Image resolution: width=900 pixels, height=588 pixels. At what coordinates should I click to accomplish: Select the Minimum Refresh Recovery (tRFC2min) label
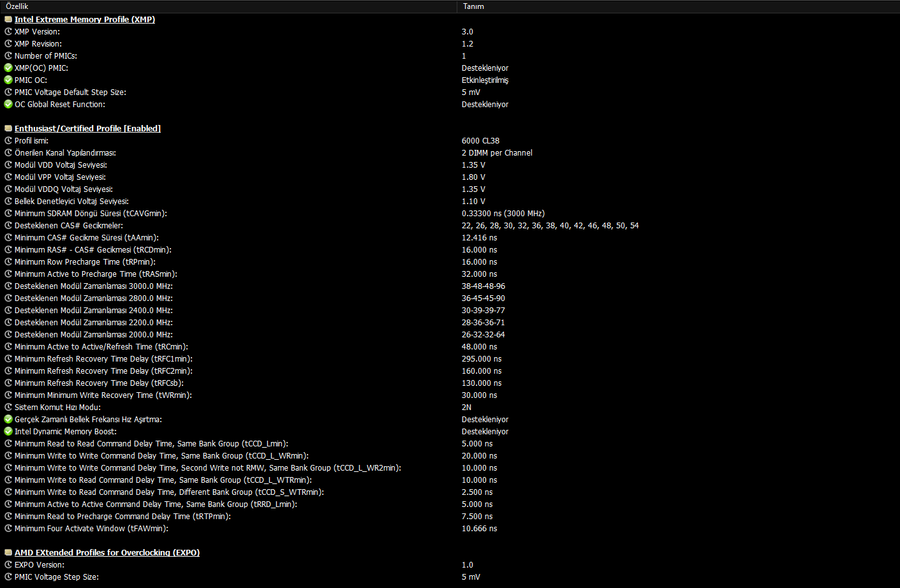103,371
